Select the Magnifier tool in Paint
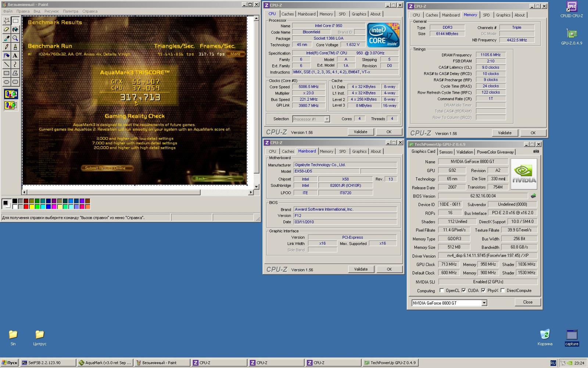 (15, 38)
